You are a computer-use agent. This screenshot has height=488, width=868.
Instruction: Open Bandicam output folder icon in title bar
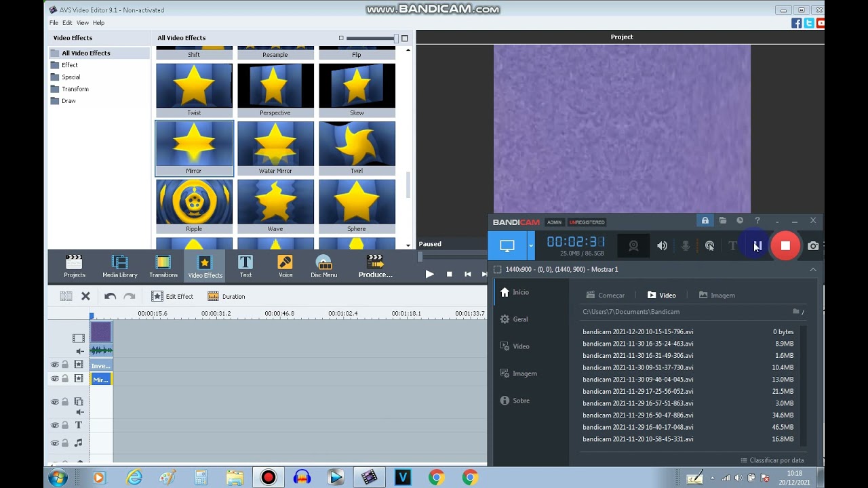[x=723, y=220]
